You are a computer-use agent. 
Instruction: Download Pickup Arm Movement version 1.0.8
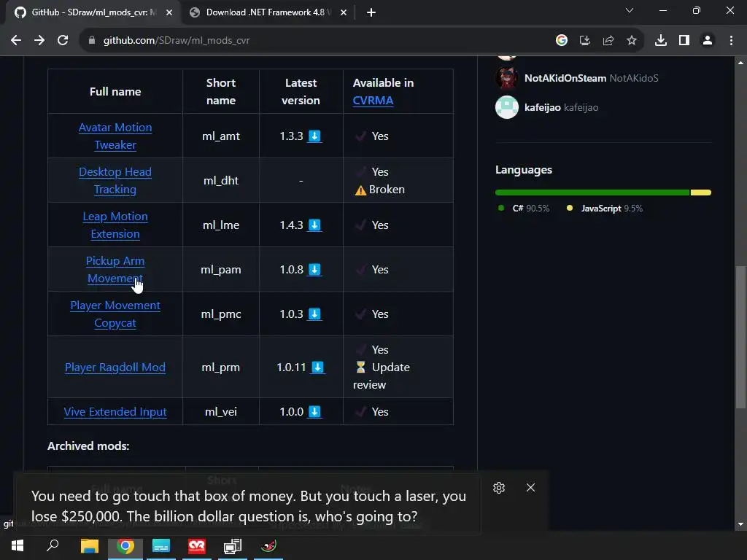pyautogui.click(x=314, y=270)
